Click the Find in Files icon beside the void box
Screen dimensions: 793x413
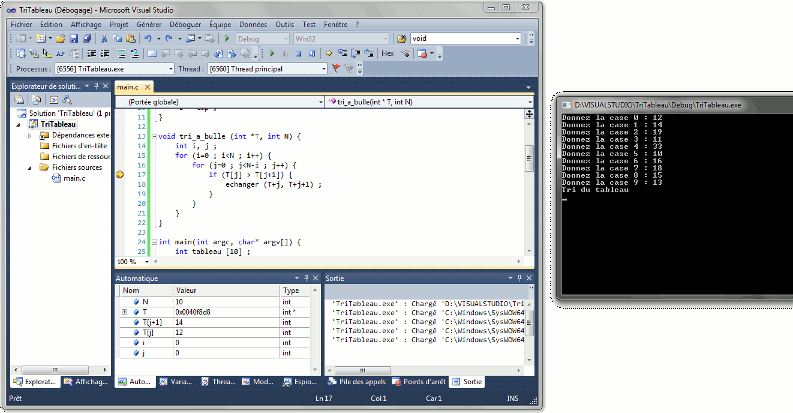click(x=402, y=38)
